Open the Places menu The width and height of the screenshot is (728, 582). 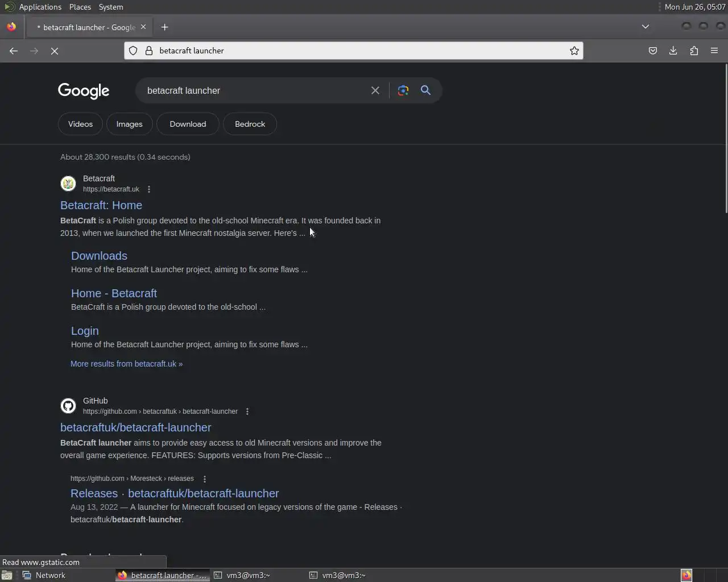(80, 7)
